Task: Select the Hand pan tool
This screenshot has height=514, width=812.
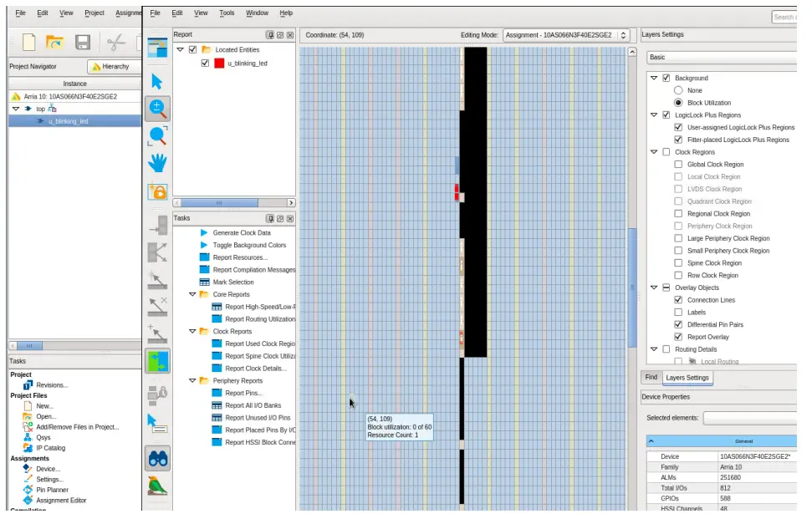Action: coord(157,163)
